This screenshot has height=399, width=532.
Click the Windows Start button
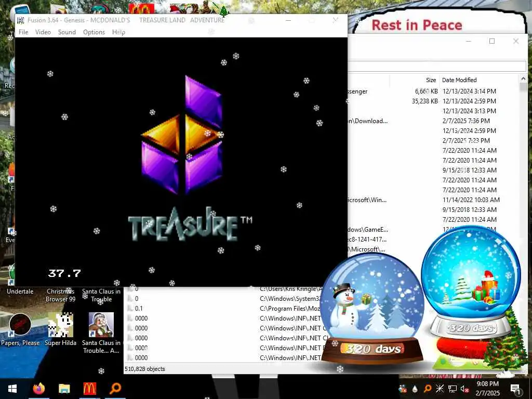pos(12,389)
